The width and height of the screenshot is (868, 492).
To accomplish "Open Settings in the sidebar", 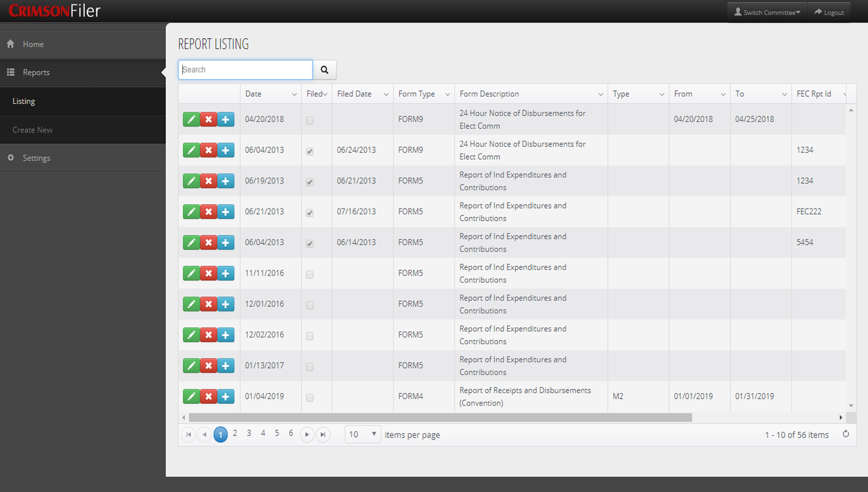I will pos(83,158).
